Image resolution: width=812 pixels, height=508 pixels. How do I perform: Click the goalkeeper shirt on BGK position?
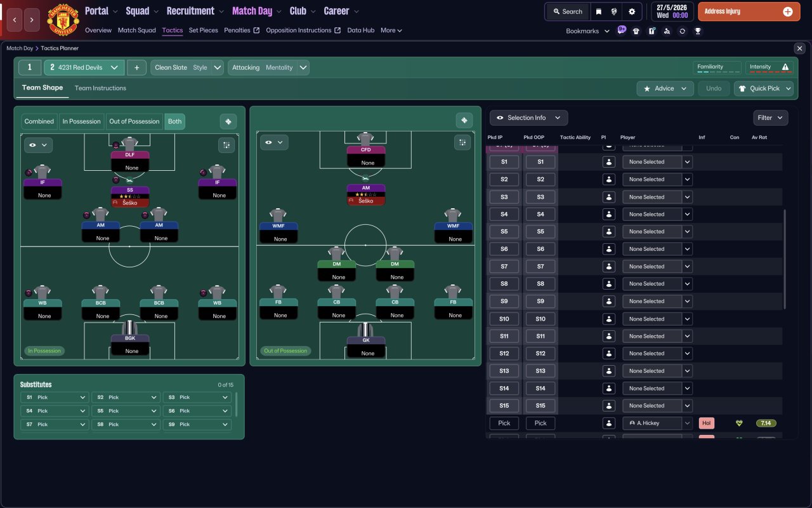(130, 328)
